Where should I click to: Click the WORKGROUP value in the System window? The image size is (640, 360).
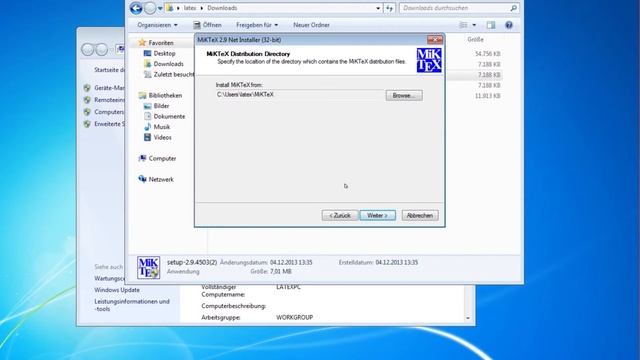click(x=294, y=317)
